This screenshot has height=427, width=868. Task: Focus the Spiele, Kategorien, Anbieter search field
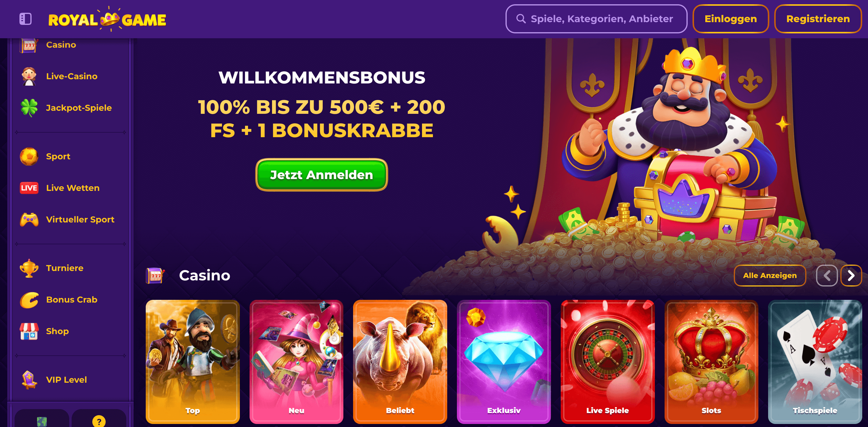point(596,19)
